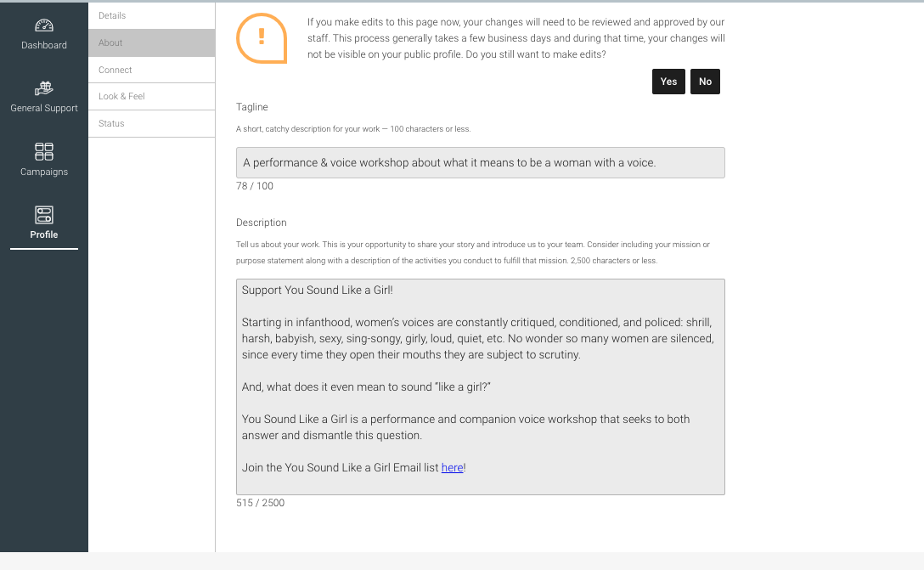
Task: Click into the Tagline text field
Action: pyautogui.click(x=481, y=163)
